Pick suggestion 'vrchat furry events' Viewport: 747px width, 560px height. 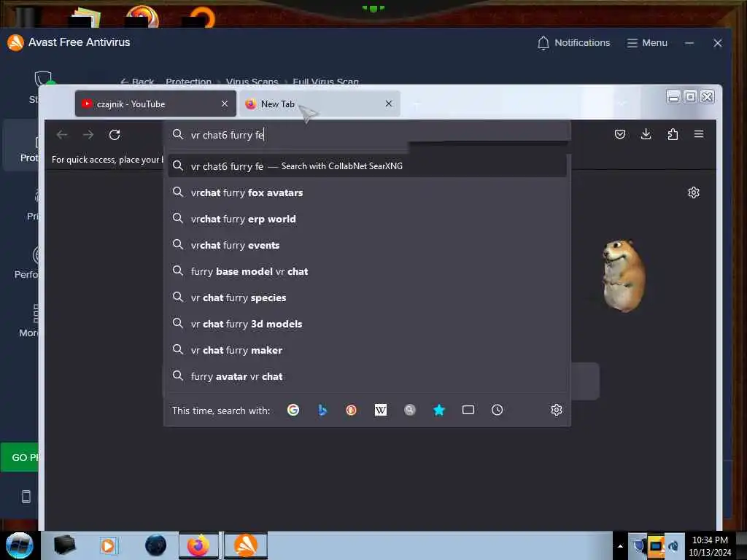coord(367,245)
